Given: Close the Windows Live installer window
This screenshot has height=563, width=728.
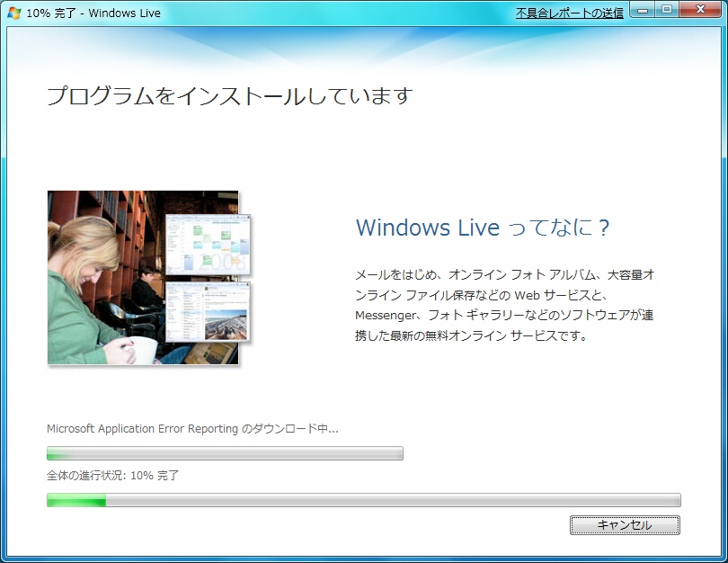Looking at the screenshot, I should pyautogui.click(x=701, y=10).
